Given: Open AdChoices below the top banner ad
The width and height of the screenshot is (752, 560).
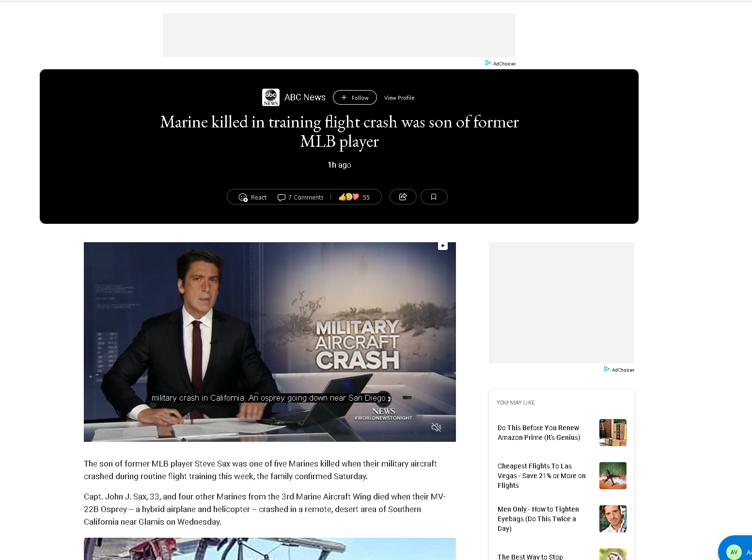Looking at the screenshot, I should (x=501, y=63).
